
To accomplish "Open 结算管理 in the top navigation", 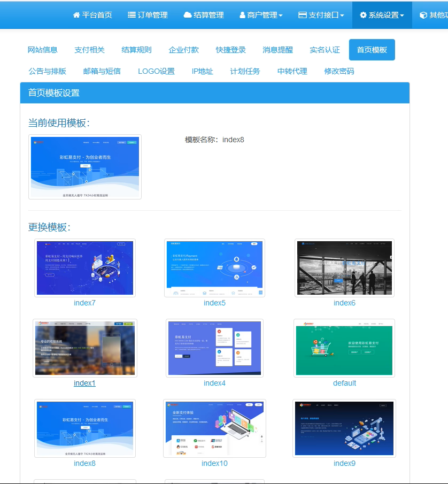I will pos(204,15).
